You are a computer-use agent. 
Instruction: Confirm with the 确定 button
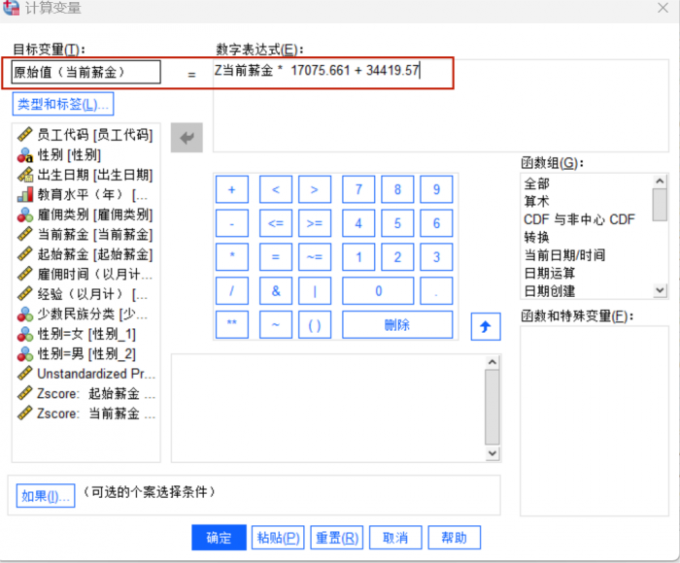[219, 538]
